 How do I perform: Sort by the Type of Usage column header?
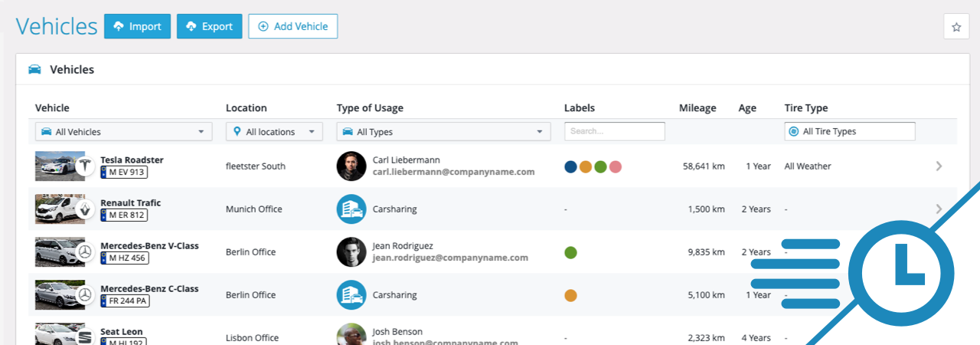(x=370, y=108)
